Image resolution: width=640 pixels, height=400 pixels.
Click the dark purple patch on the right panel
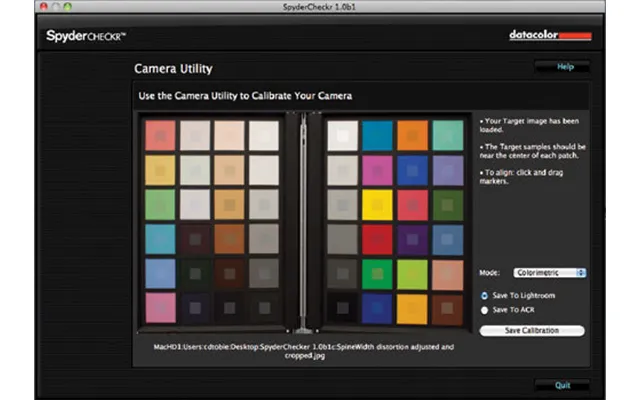[x=412, y=240]
